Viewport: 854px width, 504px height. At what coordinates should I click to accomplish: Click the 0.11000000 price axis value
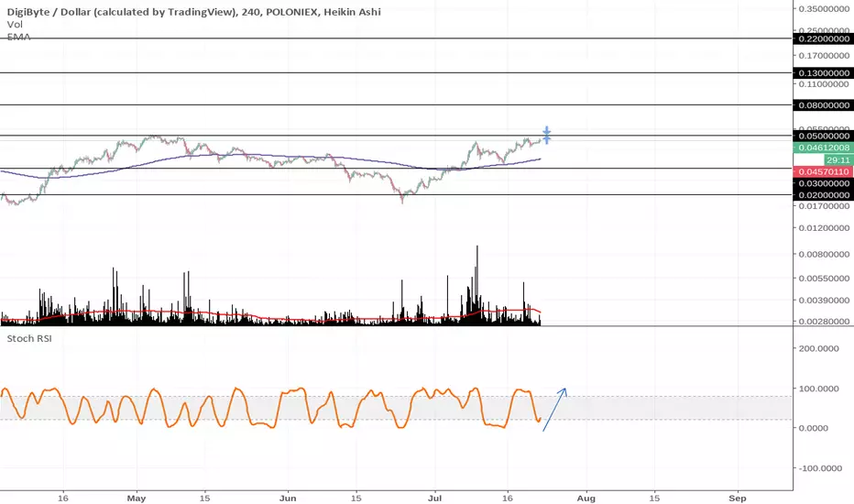pos(824,84)
